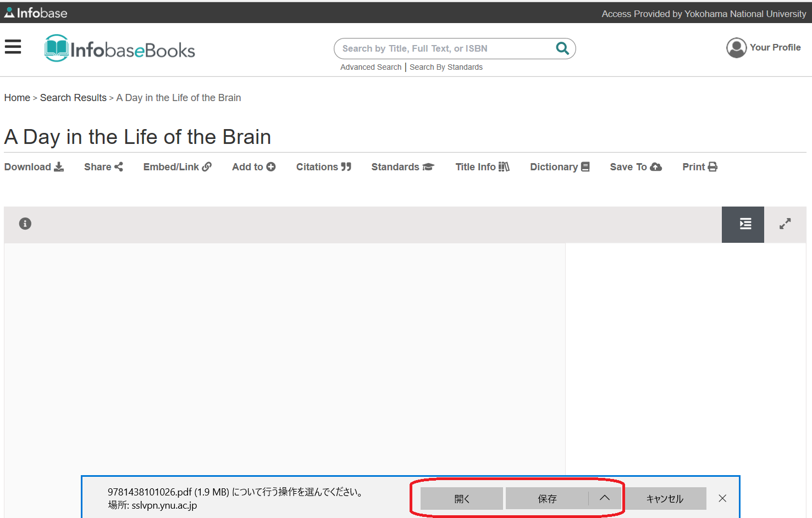Viewport: 812px width, 518px height.
Task: Open Search By Standards link
Action: (446, 67)
